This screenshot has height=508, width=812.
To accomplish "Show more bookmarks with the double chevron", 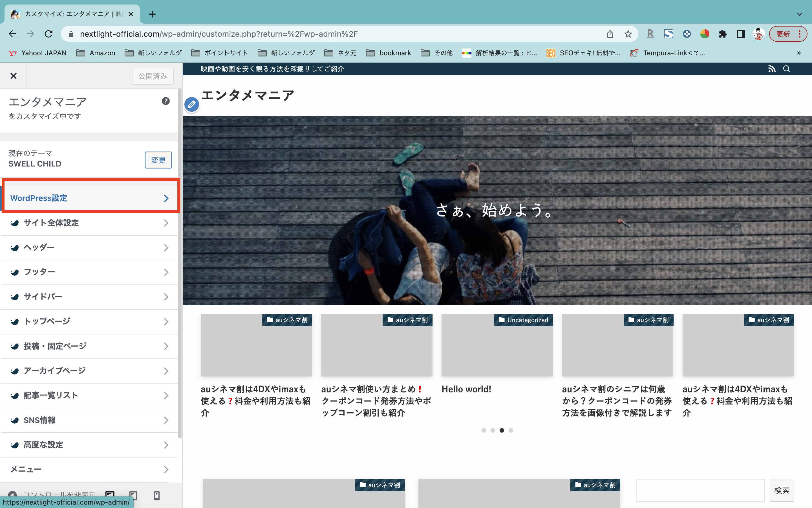I will (799, 53).
